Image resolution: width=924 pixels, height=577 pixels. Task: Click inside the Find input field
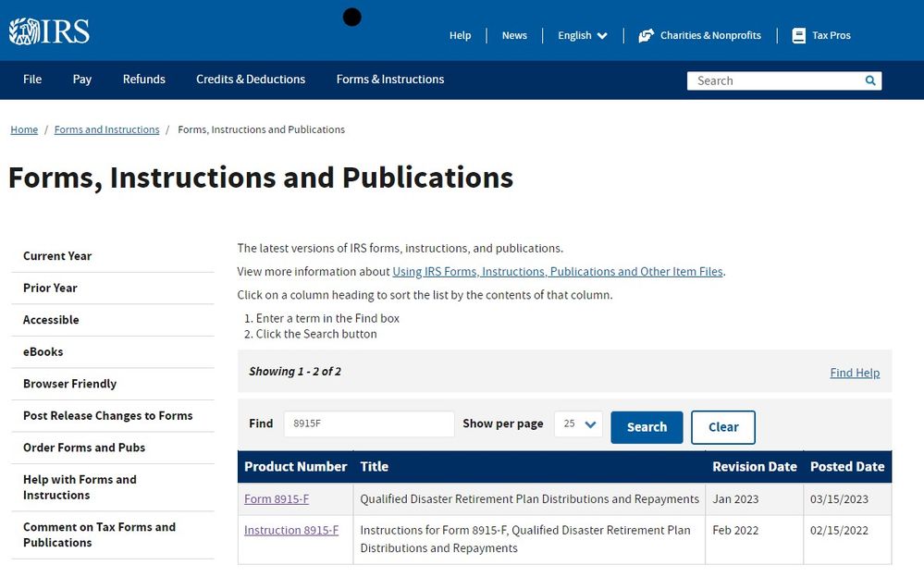pyautogui.click(x=368, y=424)
